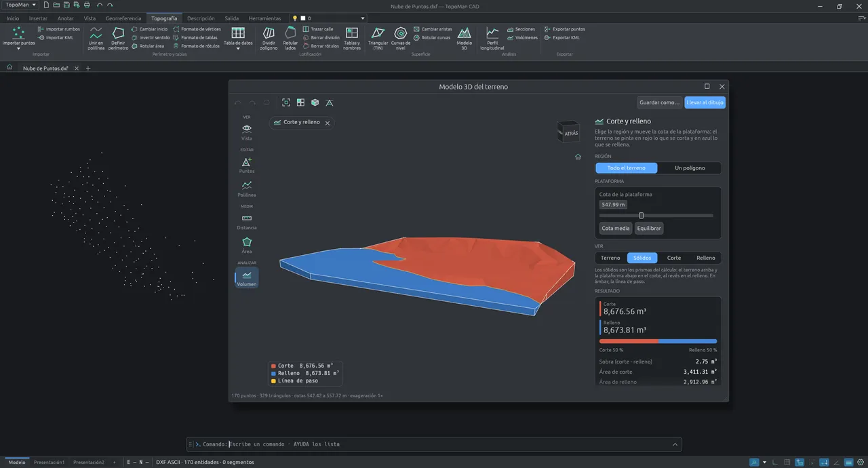This screenshot has width=868, height=468.
Task: Click the 547.99 m platform elevation field
Action: click(x=614, y=204)
